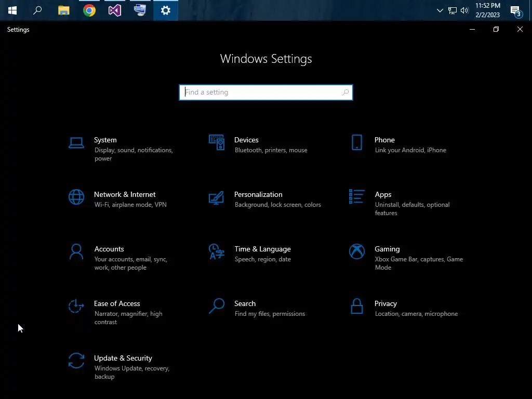The image size is (532, 399).
Task: Click 'Wi-Fi, airplane mode, VPN' text
Action: (x=130, y=205)
